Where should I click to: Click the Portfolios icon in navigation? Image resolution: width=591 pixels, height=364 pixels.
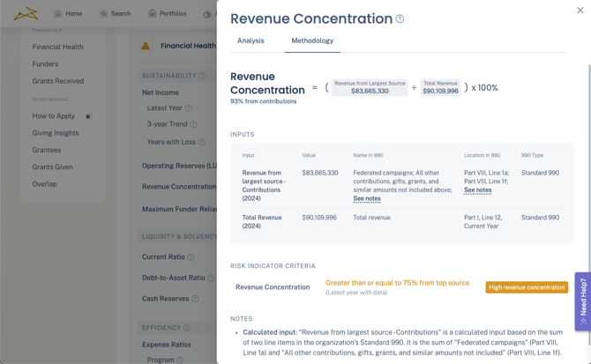coord(152,13)
